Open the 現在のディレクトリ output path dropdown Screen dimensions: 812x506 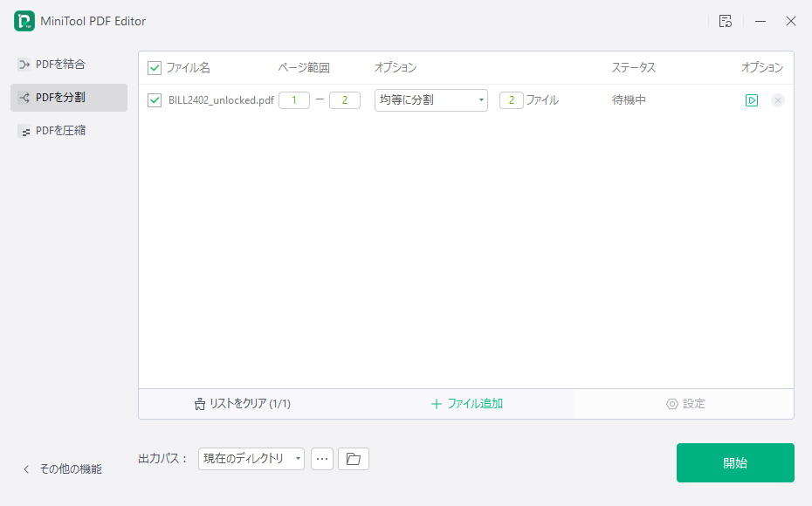point(251,459)
